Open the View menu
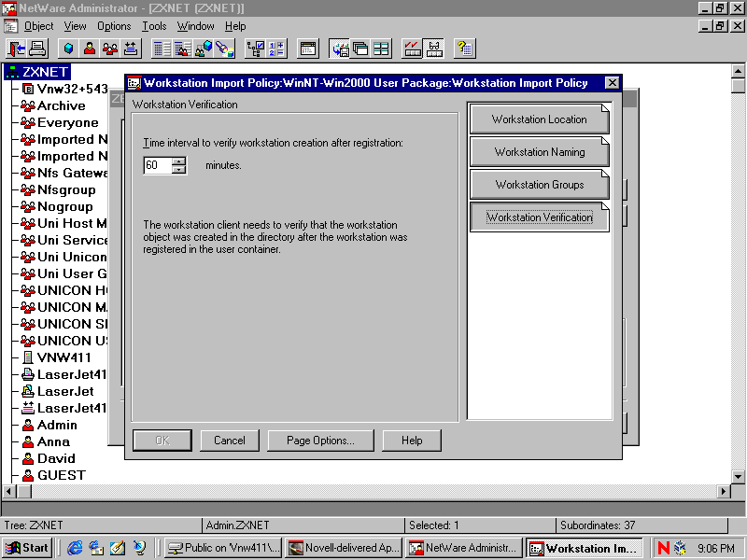Image resolution: width=747 pixels, height=560 pixels. tap(76, 26)
